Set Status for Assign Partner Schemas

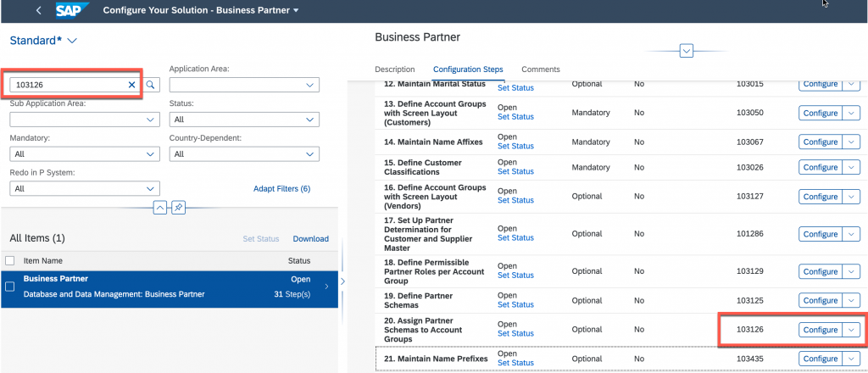[515, 333]
